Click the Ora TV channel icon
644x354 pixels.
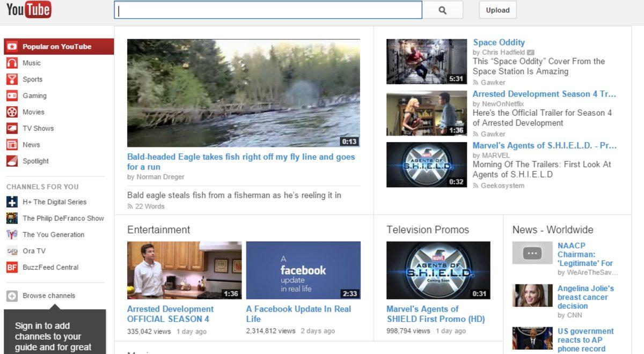[x=12, y=251]
